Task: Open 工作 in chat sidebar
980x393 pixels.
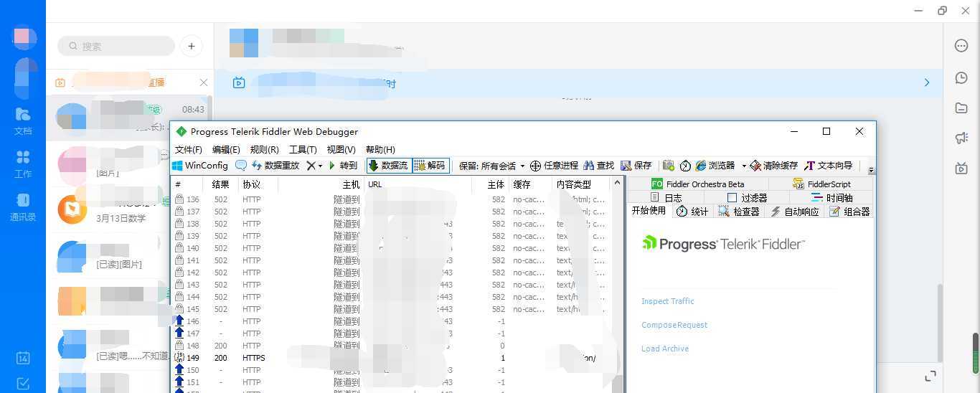Action: coord(23,164)
